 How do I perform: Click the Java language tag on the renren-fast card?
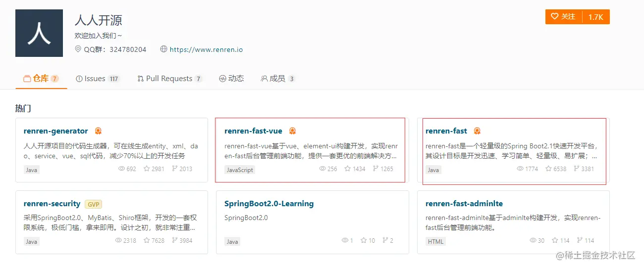(433, 170)
